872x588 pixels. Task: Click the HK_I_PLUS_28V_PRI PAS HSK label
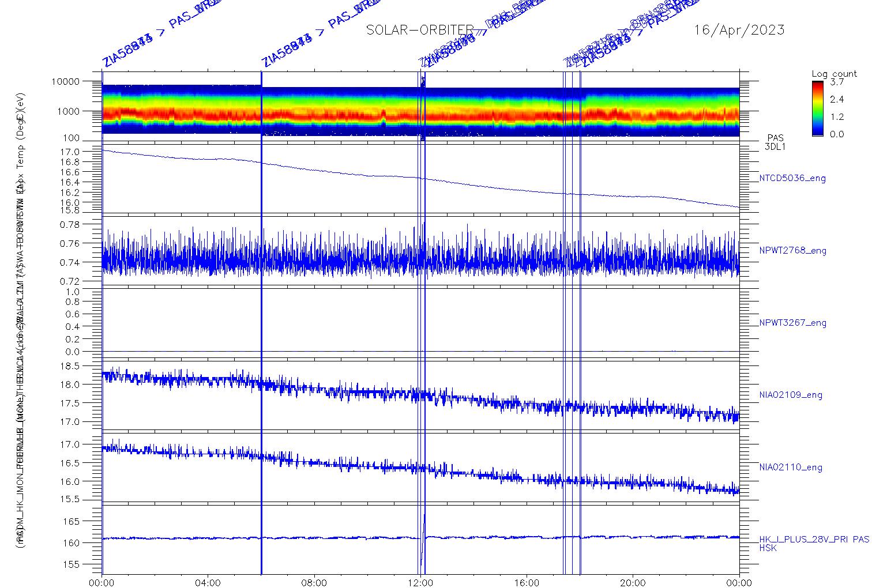tap(814, 544)
